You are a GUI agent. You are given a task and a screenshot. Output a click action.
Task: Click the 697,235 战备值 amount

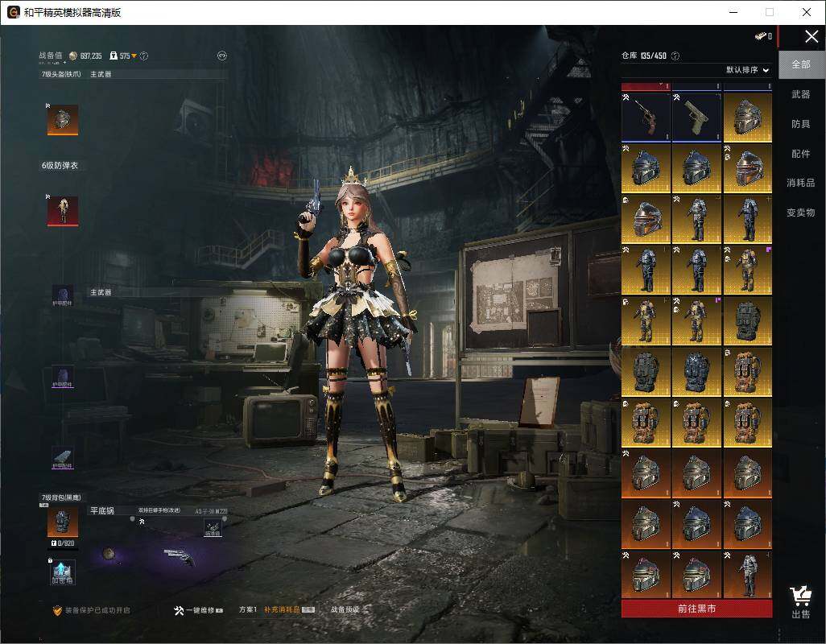coord(91,56)
